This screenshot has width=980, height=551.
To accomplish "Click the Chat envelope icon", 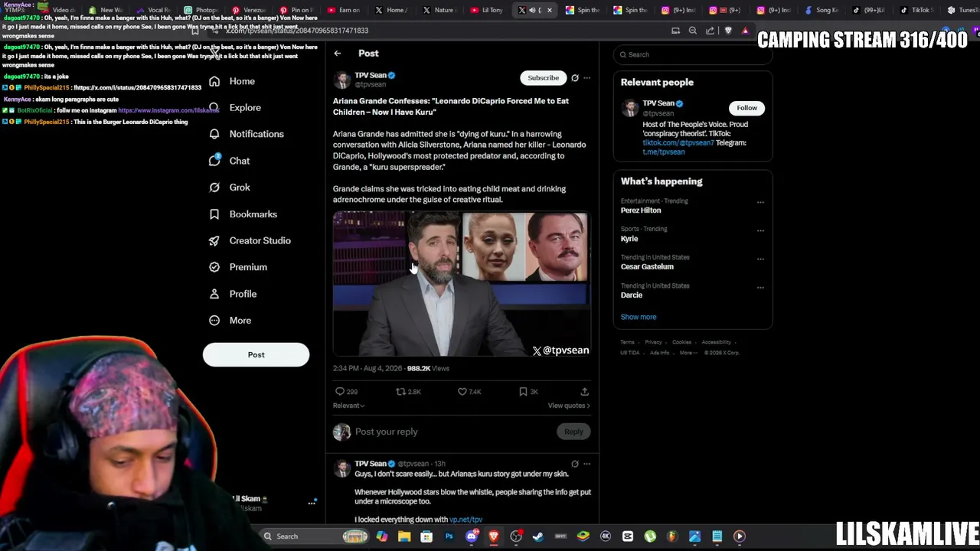I will pyautogui.click(x=214, y=161).
